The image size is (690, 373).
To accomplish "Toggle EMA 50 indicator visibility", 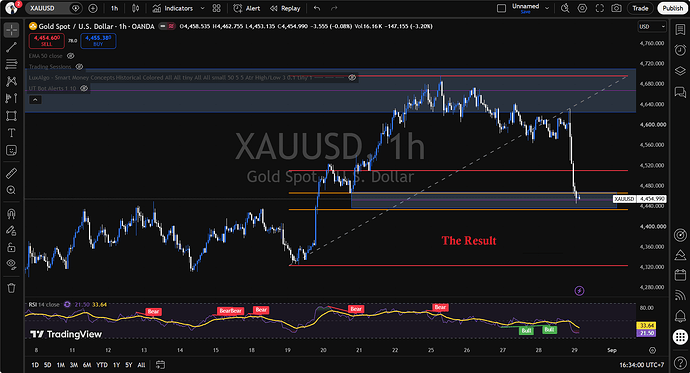I will click(70, 56).
